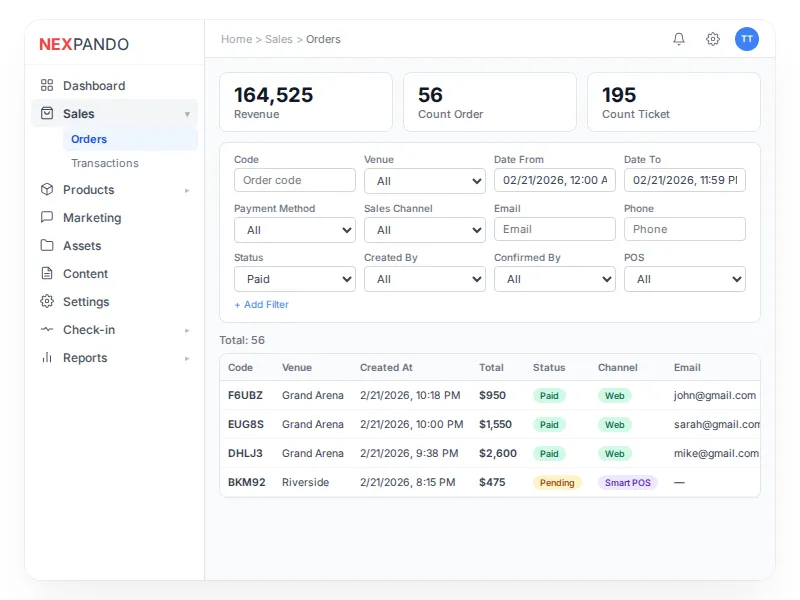800x600 pixels.
Task: Select Transactions under Sales
Action: [x=130, y=163]
